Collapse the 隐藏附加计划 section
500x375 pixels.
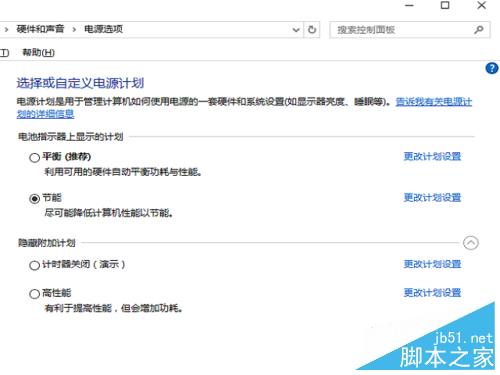point(471,243)
